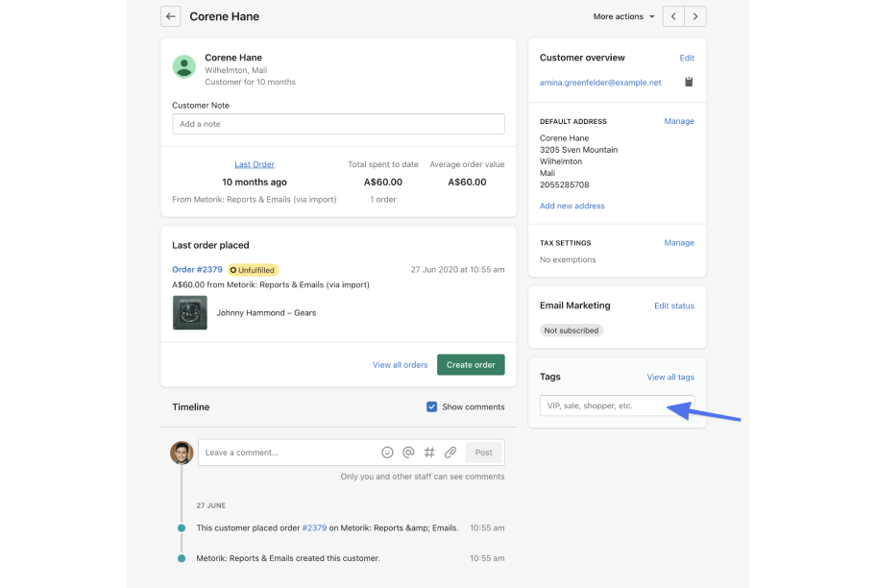Insert an emoji into the comment
Image resolution: width=876 pixels, height=588 pixels.
point(387,452)
